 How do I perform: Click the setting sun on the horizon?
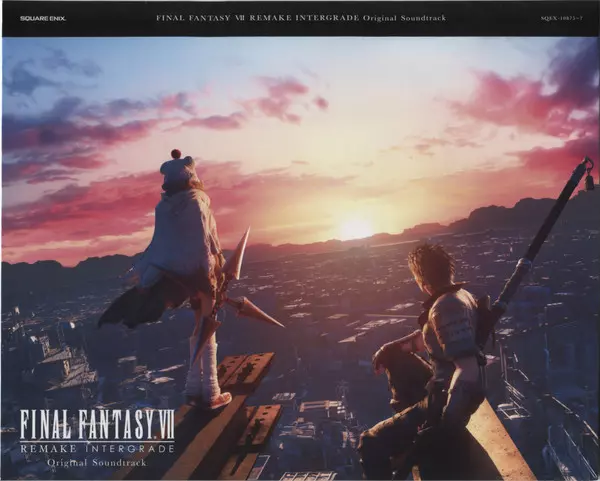tap(355, 229)
